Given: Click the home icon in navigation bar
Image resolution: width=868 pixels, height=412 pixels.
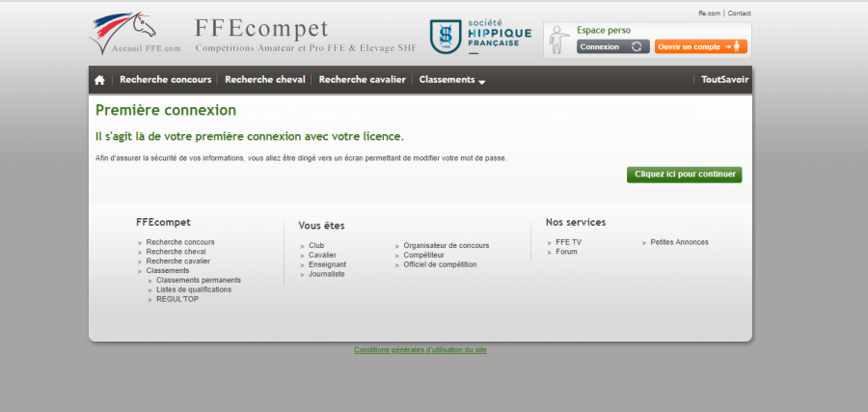Looking at the screenshot, I should 99,80.
